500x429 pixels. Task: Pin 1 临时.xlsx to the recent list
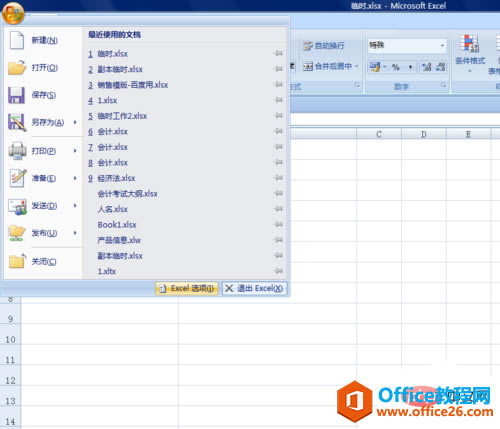click(x=278, y=53)
